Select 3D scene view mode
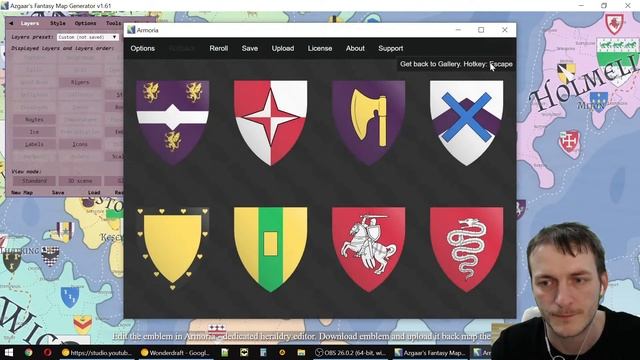 point(80,181)
